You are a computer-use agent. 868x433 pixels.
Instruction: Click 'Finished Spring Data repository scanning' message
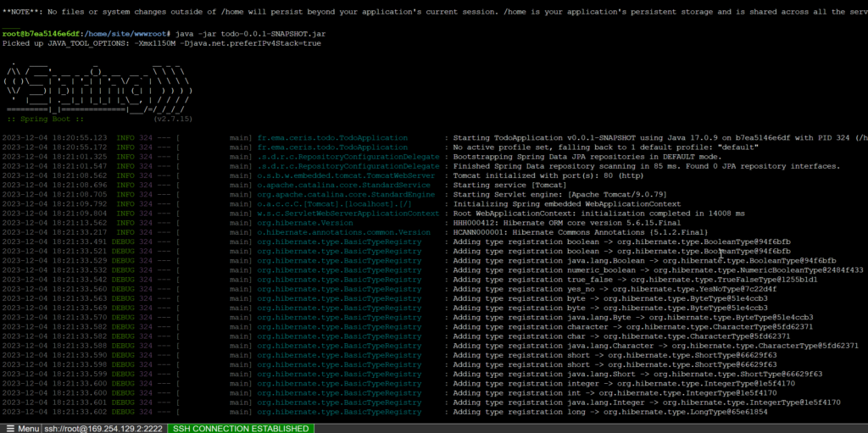tap(646, 166)
